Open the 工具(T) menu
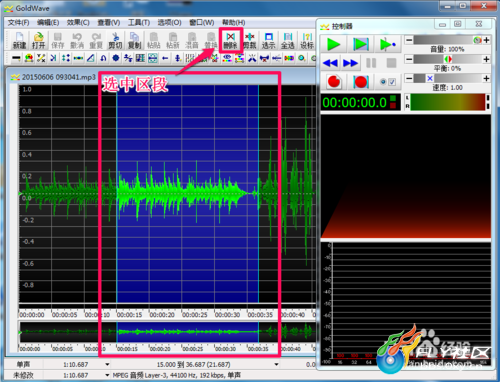Image resolution: width=500 pixels, height=382 pixels. pyautogui.click(x=139, y=22)
